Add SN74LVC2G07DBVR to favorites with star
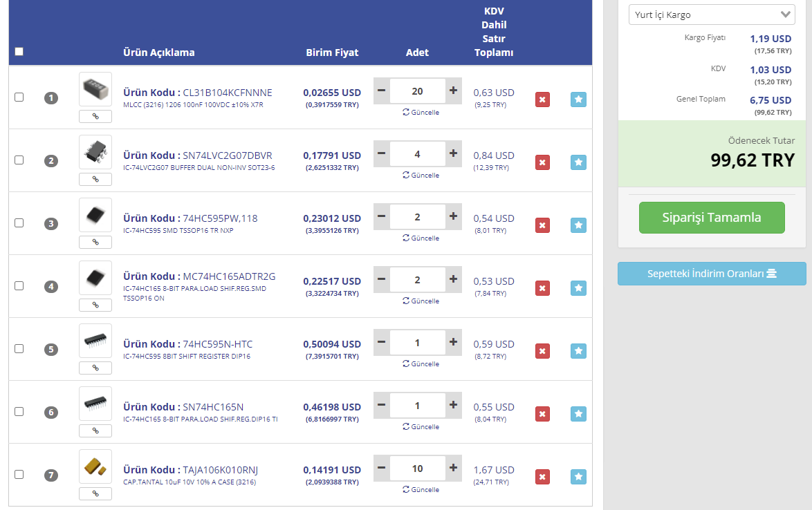The image size is (812, 510). click(578, 162)
